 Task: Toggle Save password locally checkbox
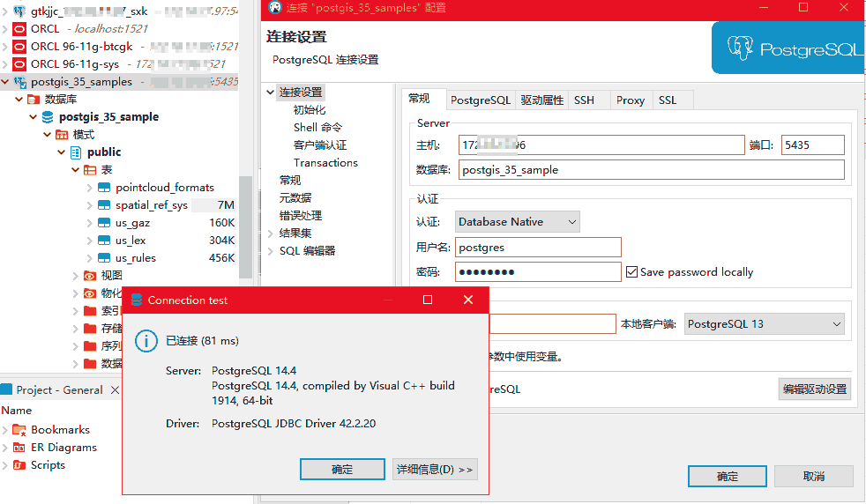(x=631, y=272)
